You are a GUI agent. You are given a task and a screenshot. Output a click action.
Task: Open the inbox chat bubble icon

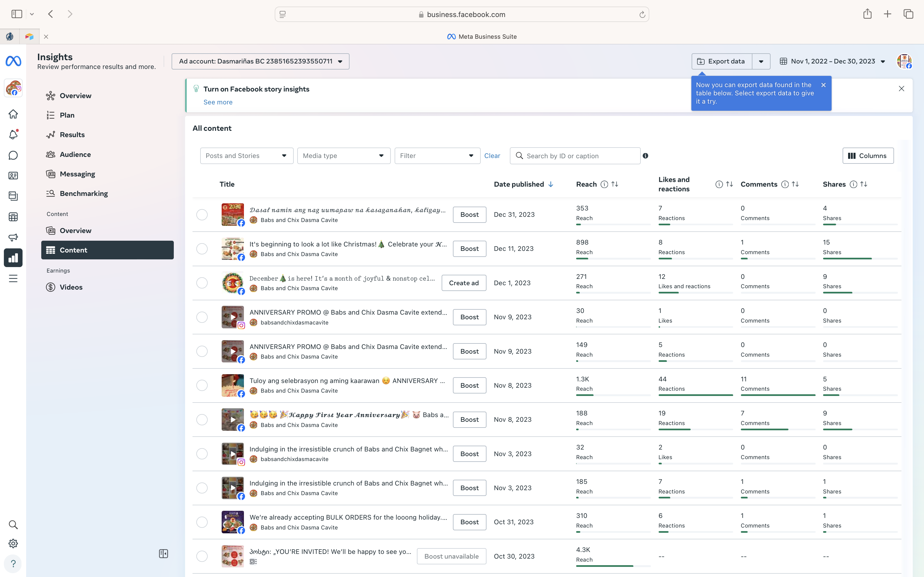coord(13,155)
